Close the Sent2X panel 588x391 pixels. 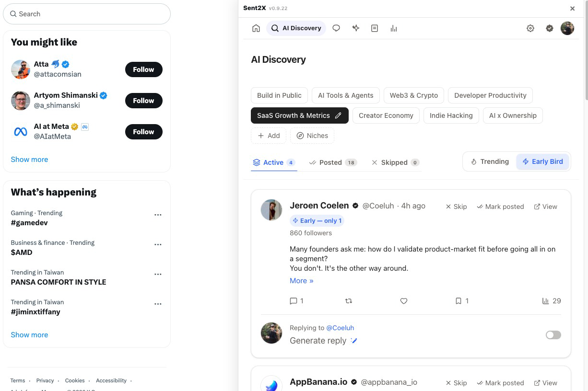tap(572, 8)
